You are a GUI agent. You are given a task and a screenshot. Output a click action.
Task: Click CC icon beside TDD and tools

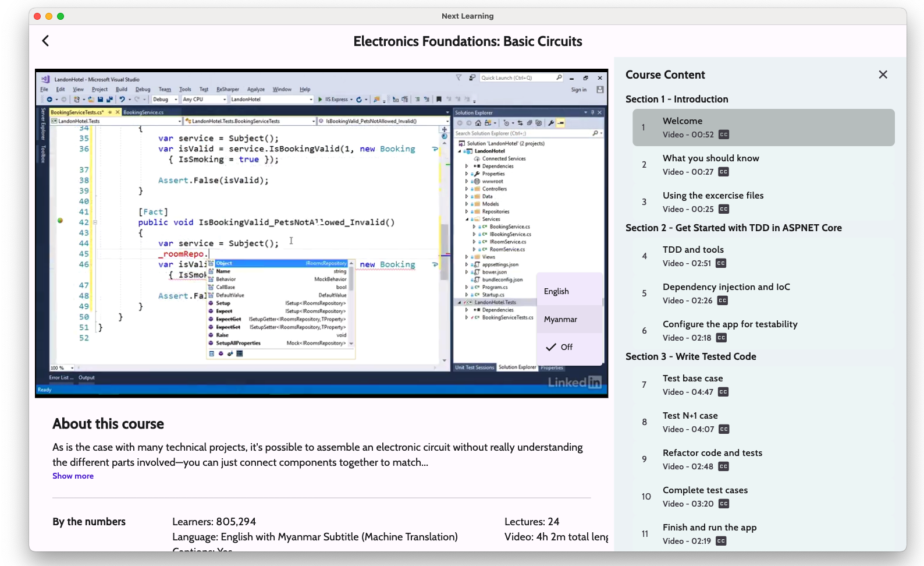click(720, 263)
